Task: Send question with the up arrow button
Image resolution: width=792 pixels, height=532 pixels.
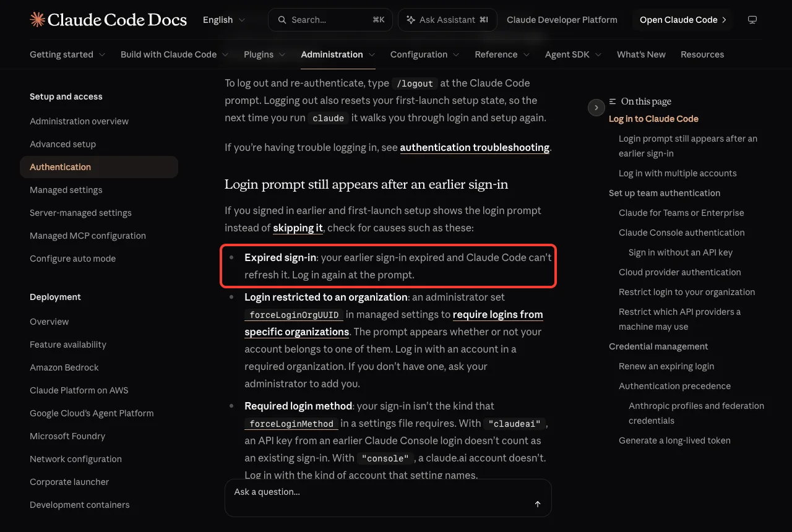Action: pyautogui.click(x=538, y=504)
